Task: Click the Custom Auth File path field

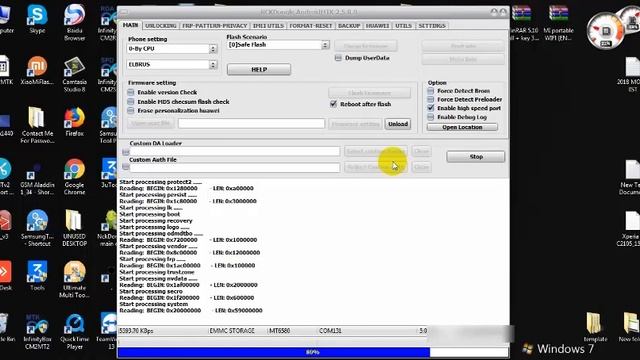Action: pyautogui.click(x=235, y=167)
